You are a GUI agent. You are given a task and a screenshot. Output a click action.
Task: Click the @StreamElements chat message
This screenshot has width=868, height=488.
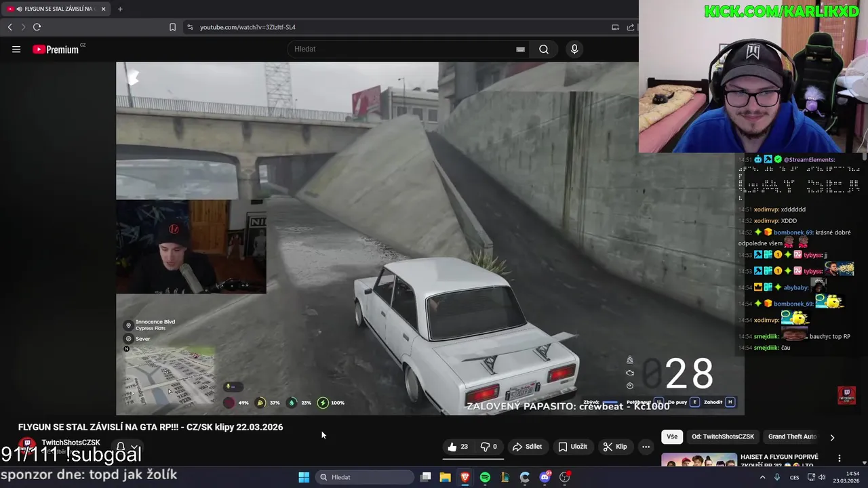[809, 160]
